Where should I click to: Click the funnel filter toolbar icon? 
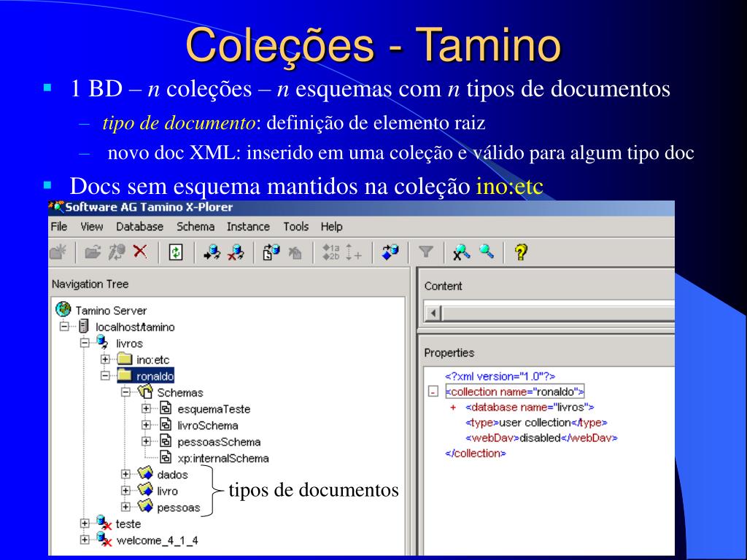425,252
